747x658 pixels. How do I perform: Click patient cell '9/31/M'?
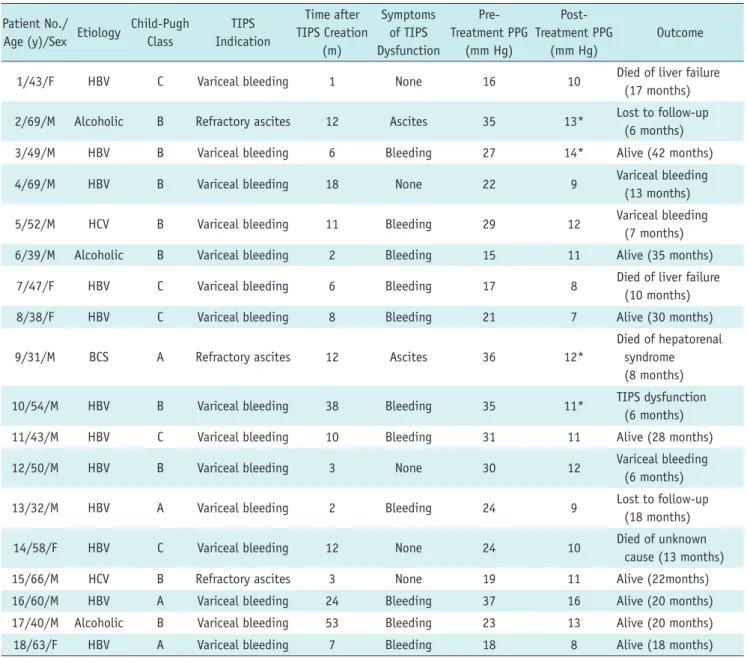click(35, 357)
